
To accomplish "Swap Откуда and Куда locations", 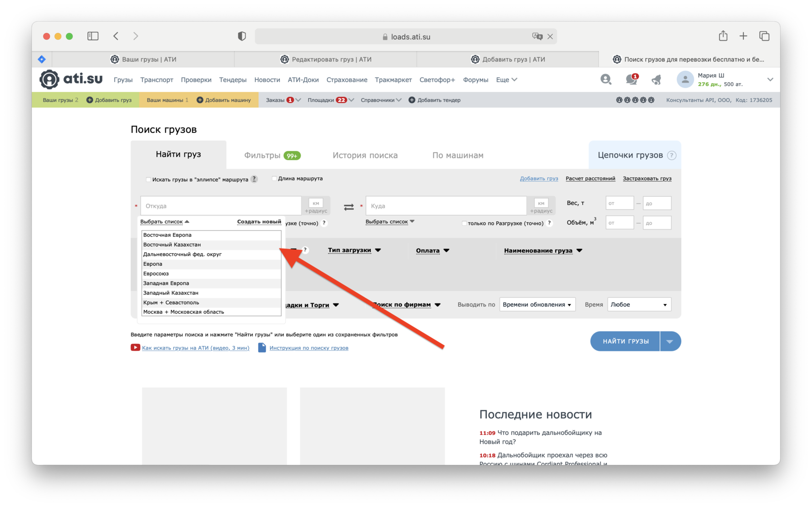I will pos(348,207).
